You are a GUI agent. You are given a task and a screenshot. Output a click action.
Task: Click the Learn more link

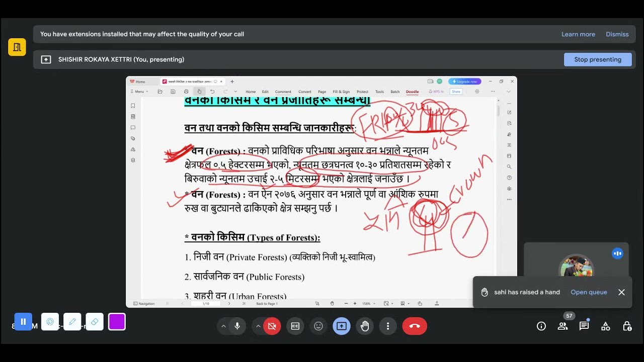pos(578,34)
